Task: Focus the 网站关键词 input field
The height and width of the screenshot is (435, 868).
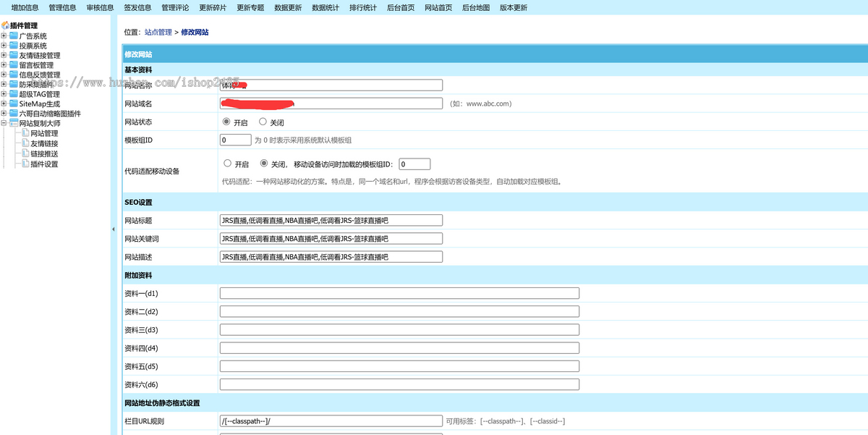Action: click(331, 238)
